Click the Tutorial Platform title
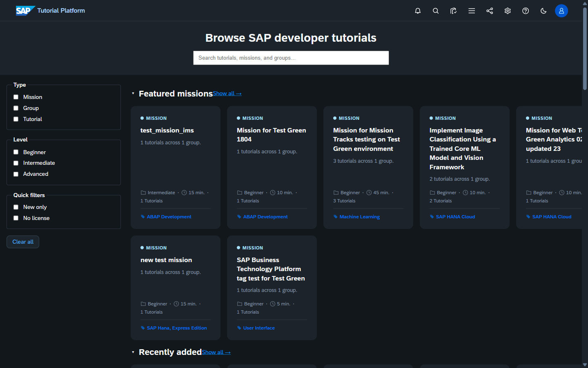 61,11
